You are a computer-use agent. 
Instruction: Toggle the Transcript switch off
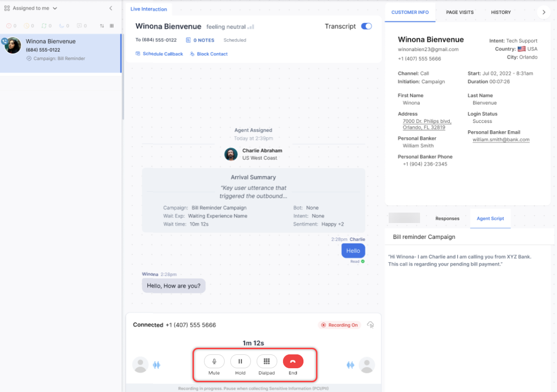[366, 27]
